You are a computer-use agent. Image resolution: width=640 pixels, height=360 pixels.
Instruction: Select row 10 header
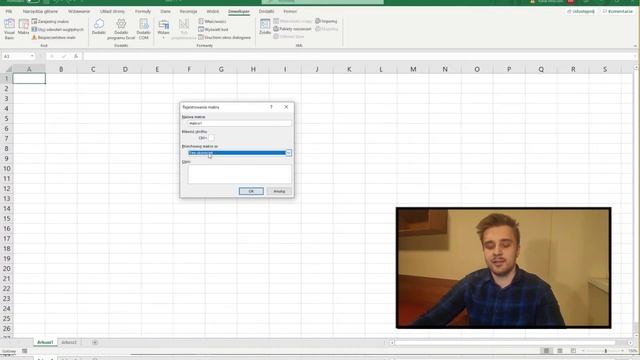click(x=7, y=169)
